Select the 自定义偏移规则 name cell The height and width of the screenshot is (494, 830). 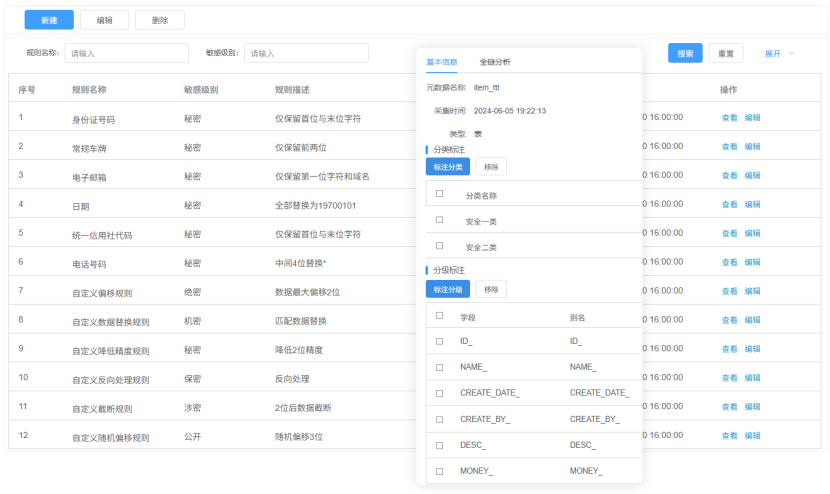pos(102,293)
